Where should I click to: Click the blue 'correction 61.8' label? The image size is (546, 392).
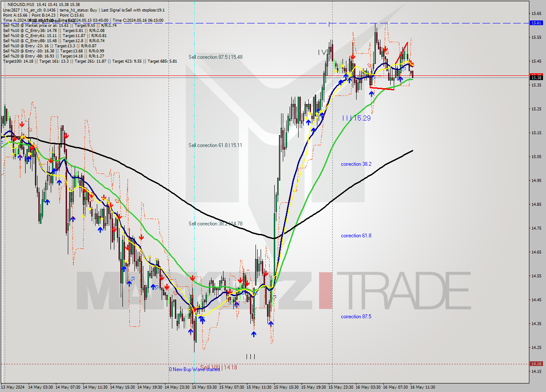(356, 236)
